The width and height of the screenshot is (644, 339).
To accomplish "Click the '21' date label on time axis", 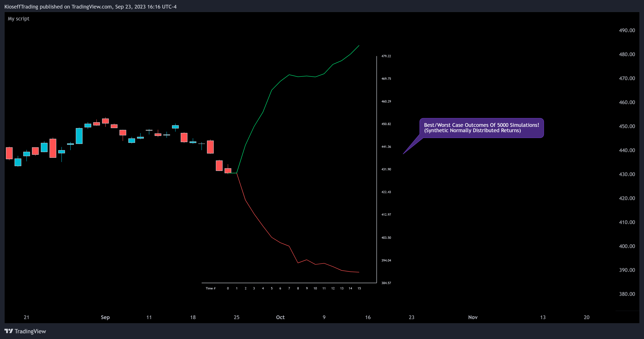I will tap(26, 318).
